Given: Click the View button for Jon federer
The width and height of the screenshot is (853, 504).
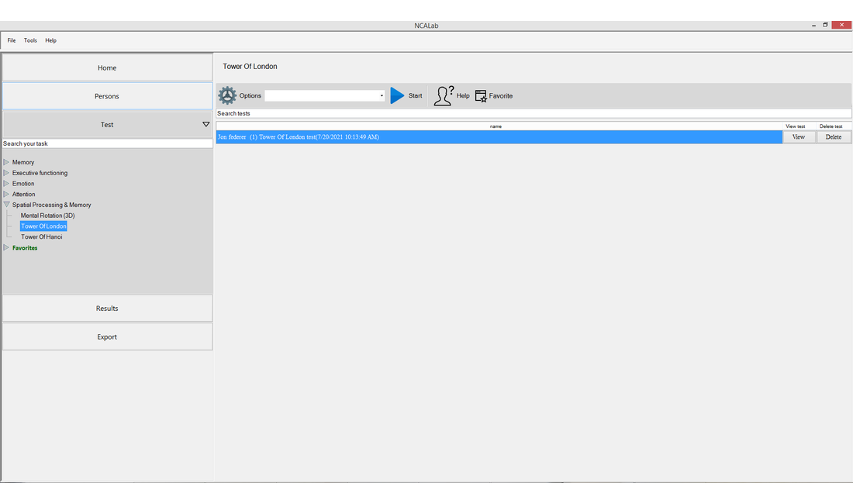Looking at the screenshot, I should 799,137.
